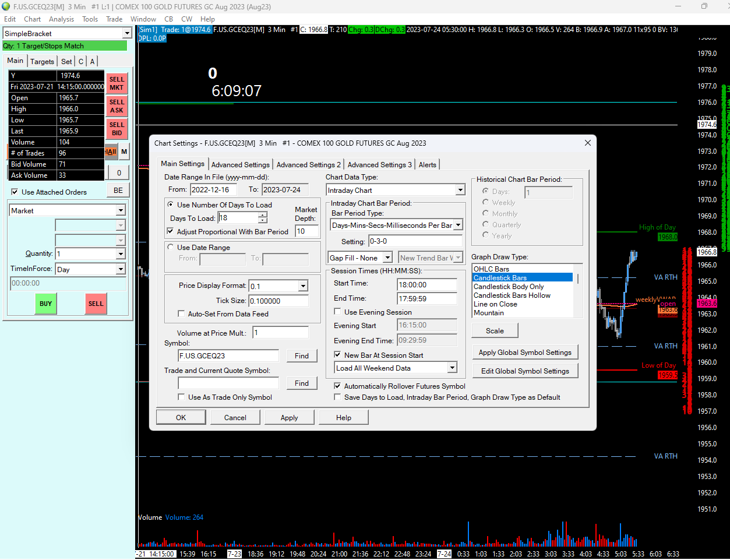
Task: Click the Scale button
Action: coord(495,330)
